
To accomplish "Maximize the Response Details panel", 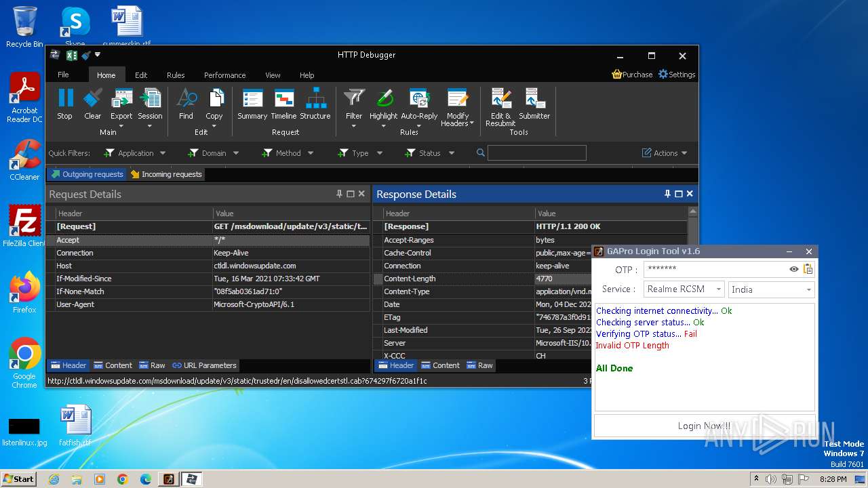I will [679, 194].
